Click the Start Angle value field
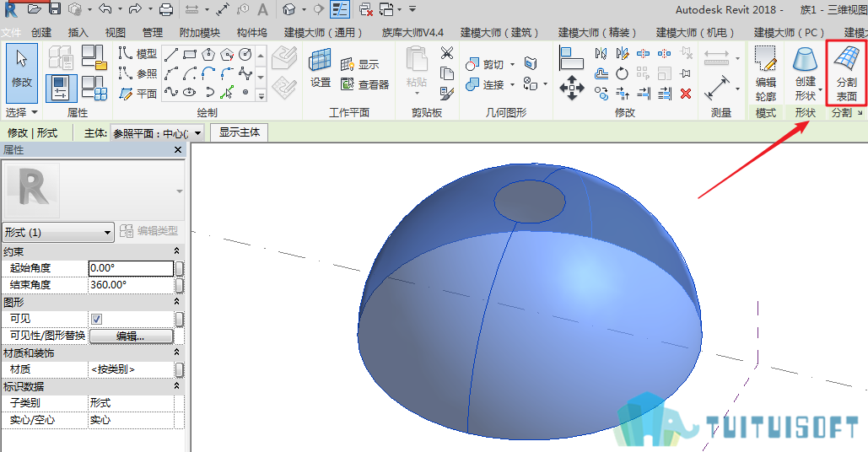Screen dimensions: 868x452 coord(132,268)
